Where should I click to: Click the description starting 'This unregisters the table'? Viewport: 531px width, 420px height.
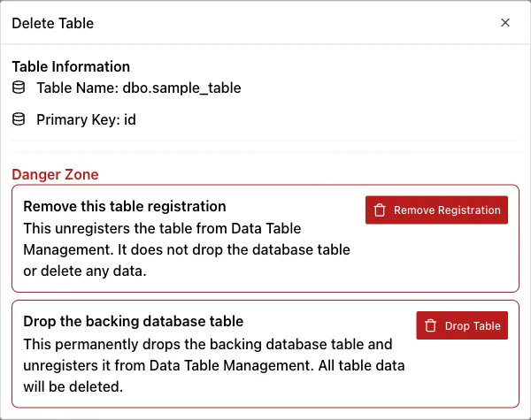click(x=187, y=249)
